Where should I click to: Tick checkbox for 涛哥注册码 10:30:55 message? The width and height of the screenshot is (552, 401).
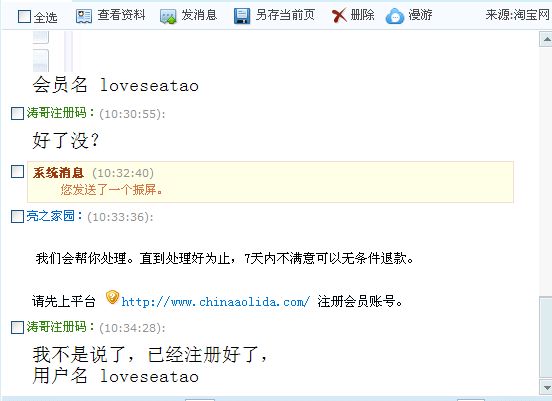(17, 114)
